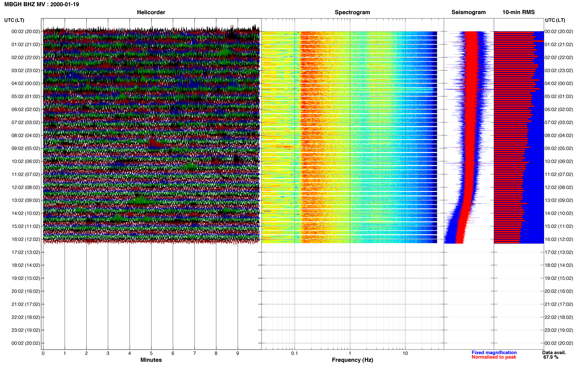The width and height of the screenshot is (588, 368).
Task: Select left-axis time label 03:02 (23:02)
Action: click(x=26, y=71)
